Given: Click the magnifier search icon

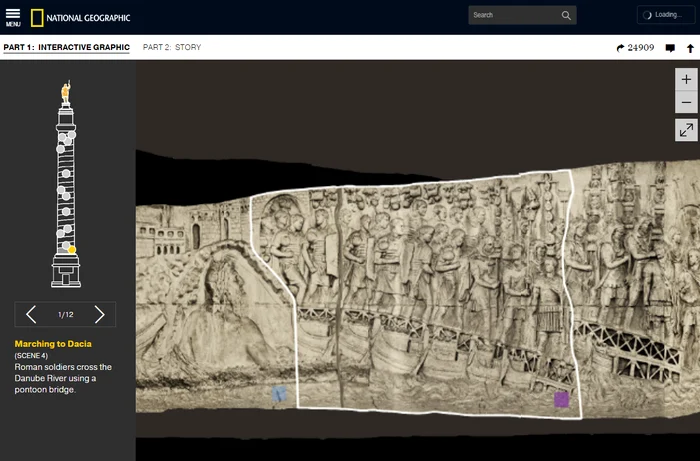Looking at the screenshot, I should (x=566, y=15).
